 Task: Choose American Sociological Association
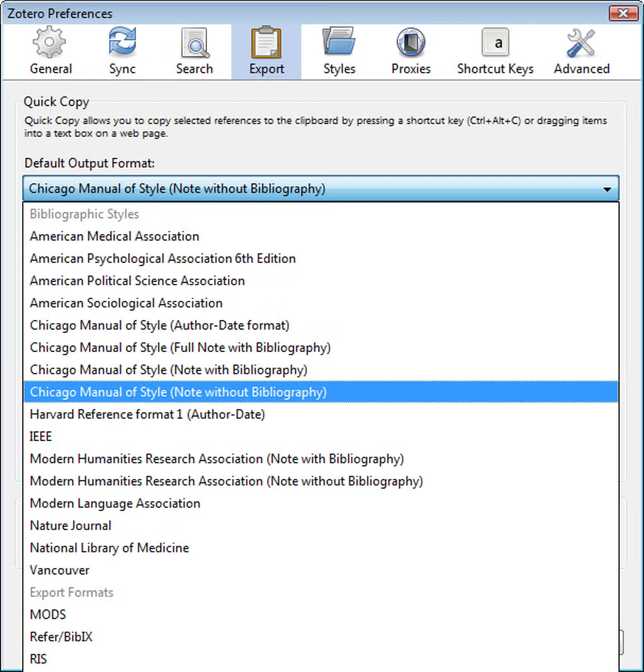click(321, 303)
